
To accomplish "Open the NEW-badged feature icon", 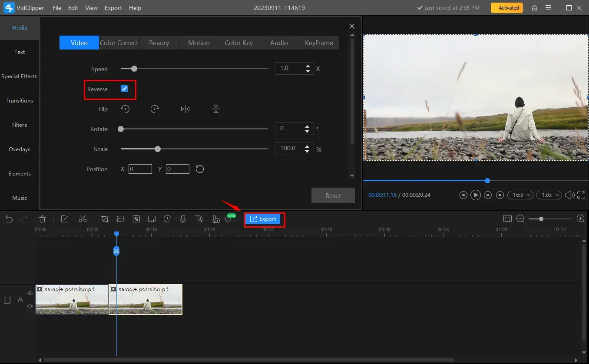I will [229, 218].
